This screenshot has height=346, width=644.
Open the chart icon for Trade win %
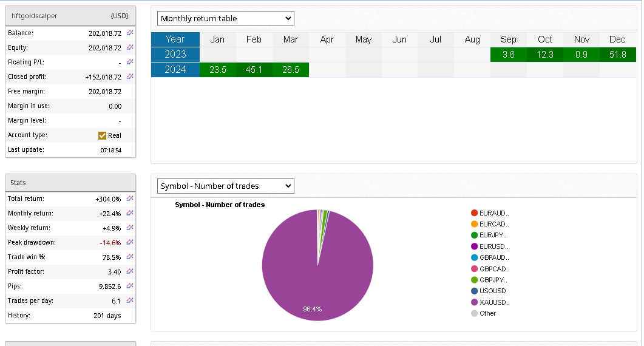130,257
